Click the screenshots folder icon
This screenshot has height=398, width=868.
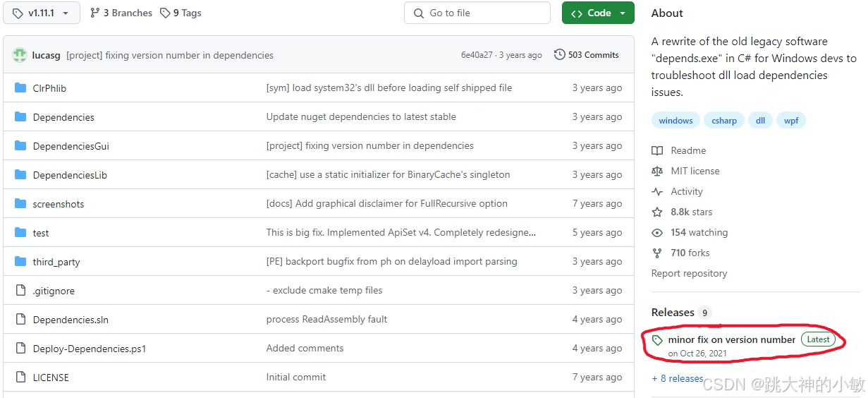click(x=20, y=204)
